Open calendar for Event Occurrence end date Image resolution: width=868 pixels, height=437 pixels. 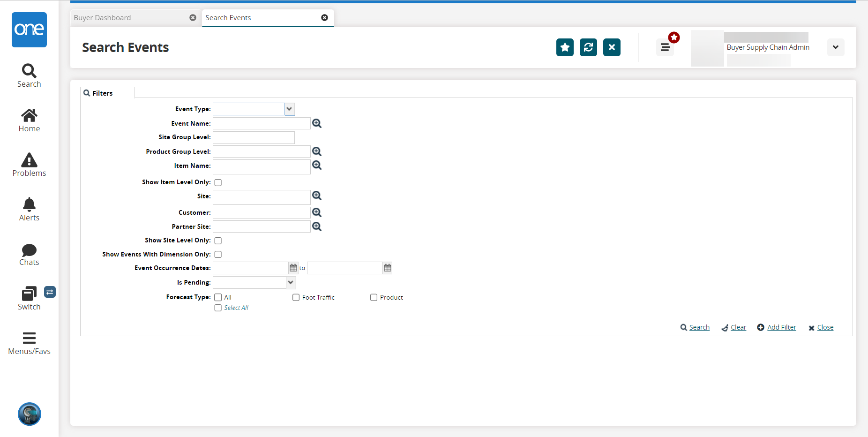click(x=388, y=268)
